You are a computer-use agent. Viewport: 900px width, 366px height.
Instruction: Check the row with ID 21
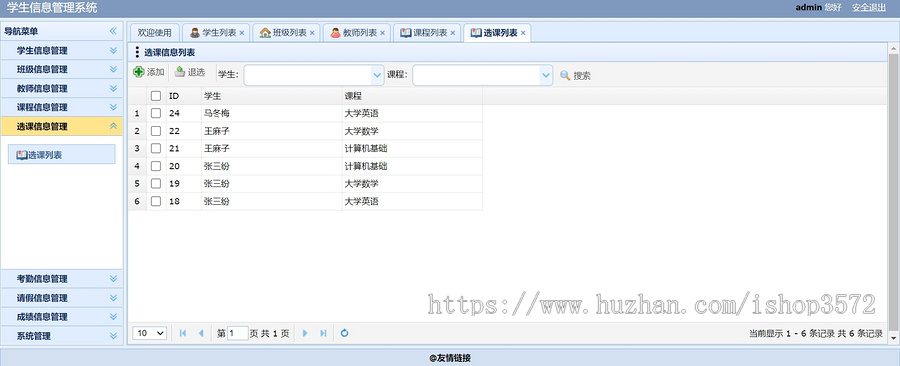[x=156, y=149]
